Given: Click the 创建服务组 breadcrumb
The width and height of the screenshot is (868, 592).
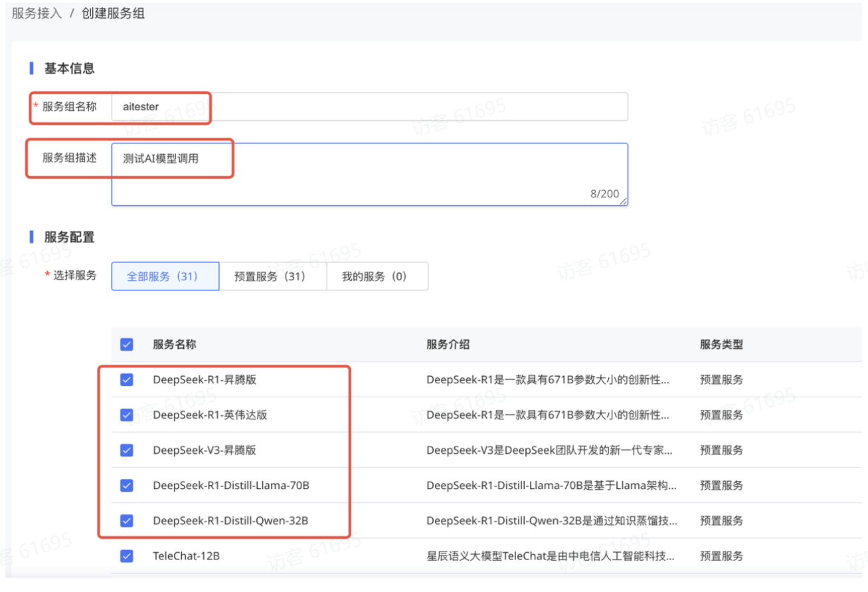Looking at the screenshot, I should 113,13.
